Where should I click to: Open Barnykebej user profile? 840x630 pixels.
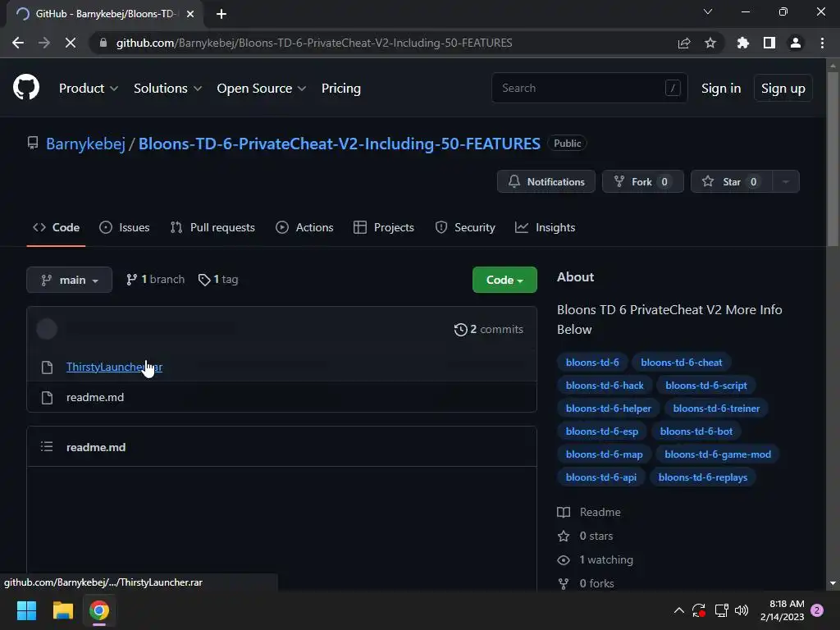[85, 144]
